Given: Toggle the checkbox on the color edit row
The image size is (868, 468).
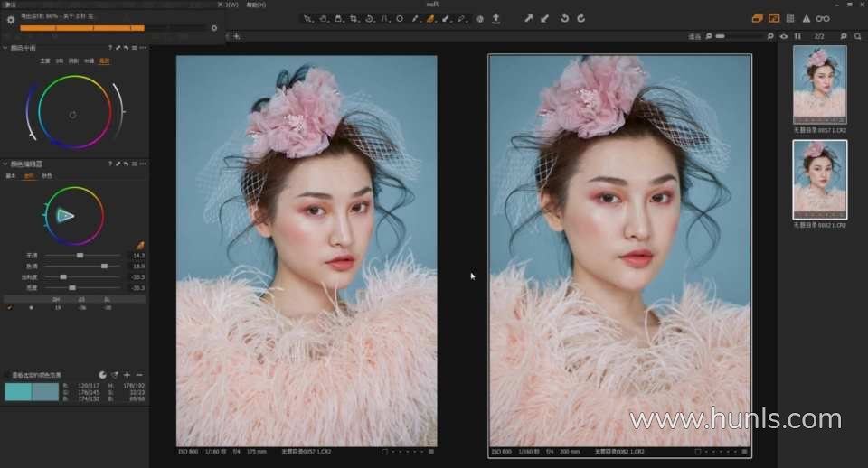Looking at the screenshot, I should 10,307.
